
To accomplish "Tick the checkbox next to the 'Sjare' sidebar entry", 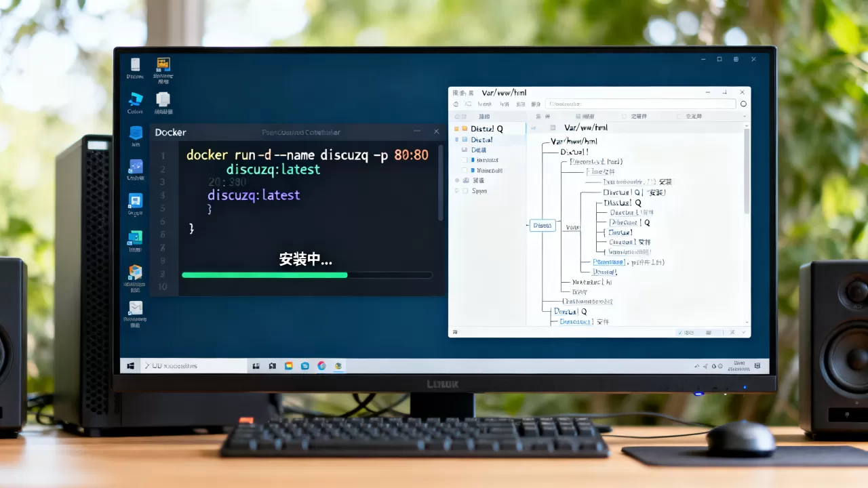I will 465,191.
